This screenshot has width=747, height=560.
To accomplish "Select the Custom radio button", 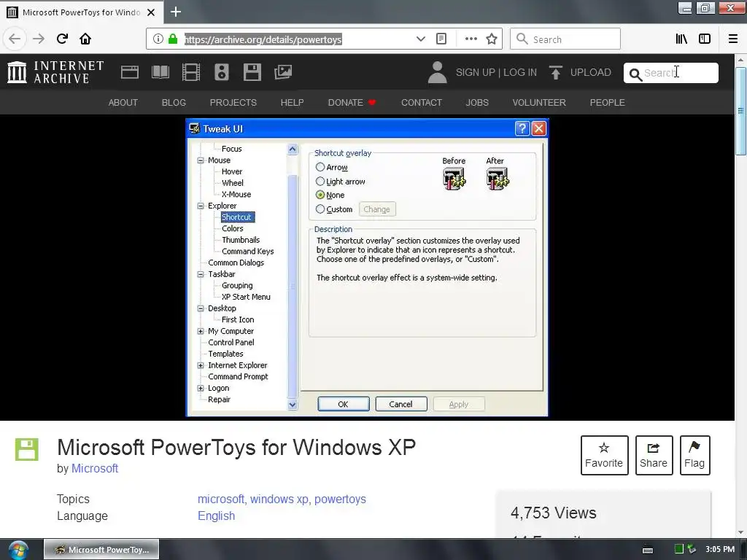I will tap(320, 209).
